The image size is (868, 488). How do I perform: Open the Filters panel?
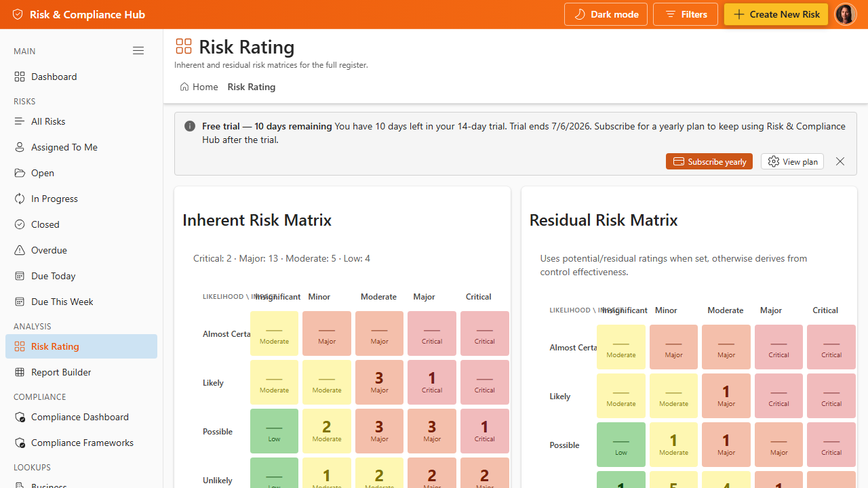tap(686, 14)
